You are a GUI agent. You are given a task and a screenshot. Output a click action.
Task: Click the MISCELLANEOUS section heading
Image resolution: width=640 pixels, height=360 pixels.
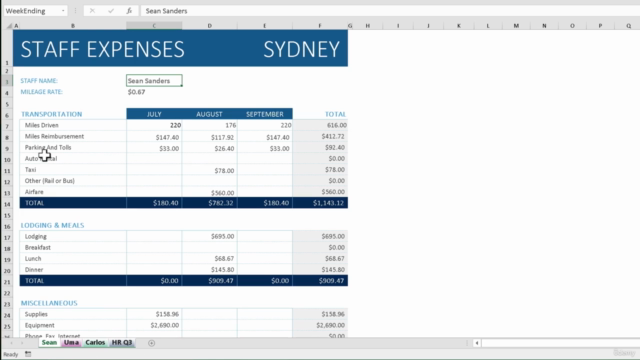pyautogui.click(x=49, y=303)
